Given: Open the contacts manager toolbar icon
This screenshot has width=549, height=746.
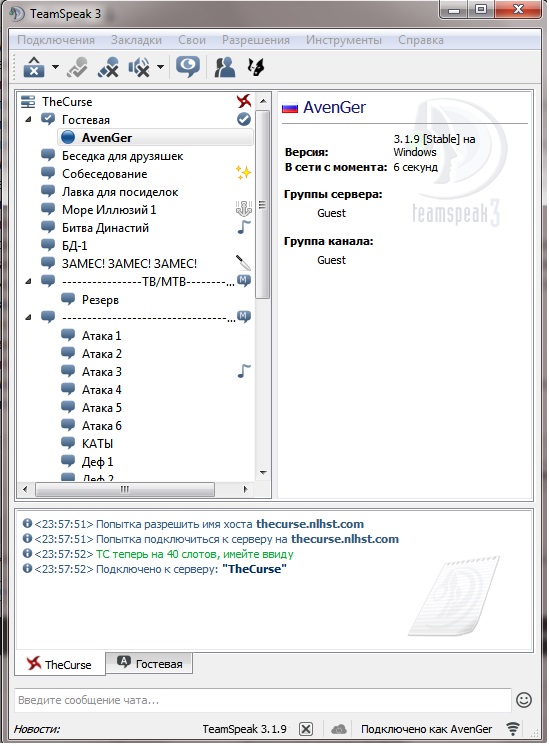Looking at the screenshot, I should click(225, 67).
